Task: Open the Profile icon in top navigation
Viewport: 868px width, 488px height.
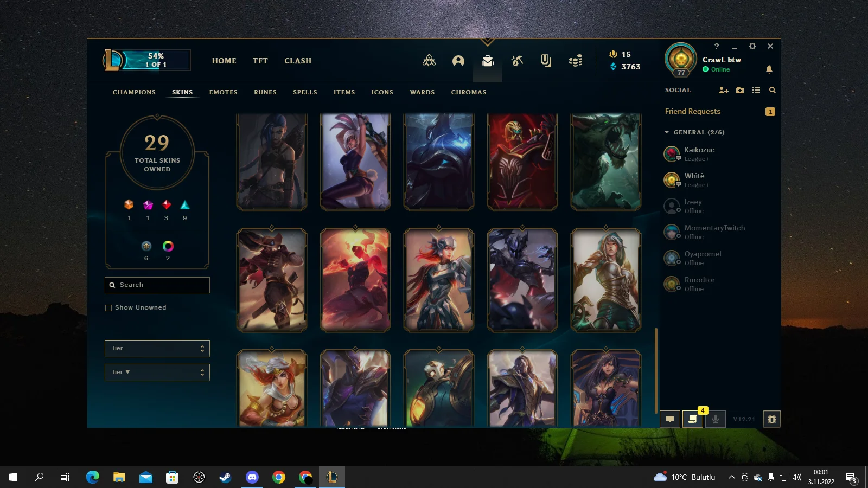Action: click(x=458, y=61)
